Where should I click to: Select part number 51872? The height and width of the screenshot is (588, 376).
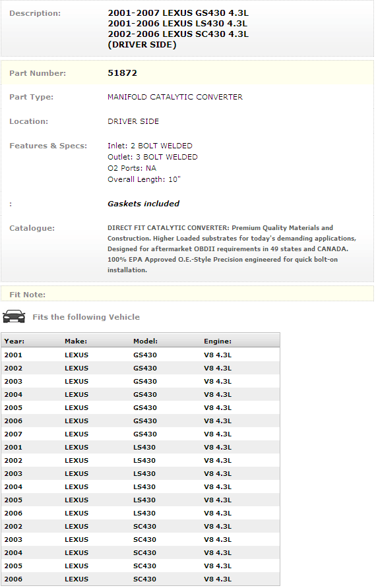(x=122, y=73)
